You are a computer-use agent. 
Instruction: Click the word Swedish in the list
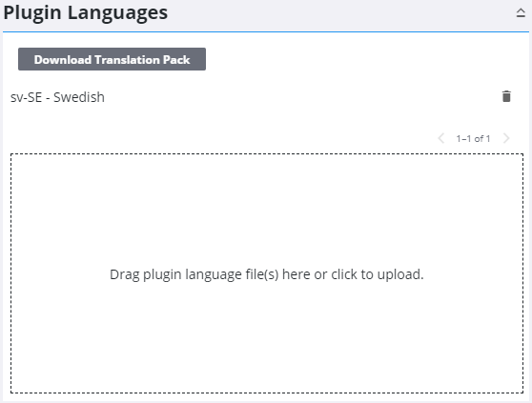click(x=79, y=97)
